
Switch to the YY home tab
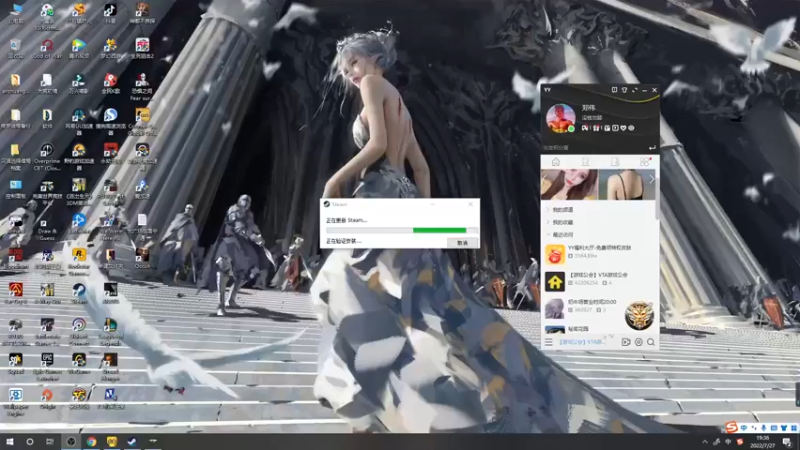[556, 162]
